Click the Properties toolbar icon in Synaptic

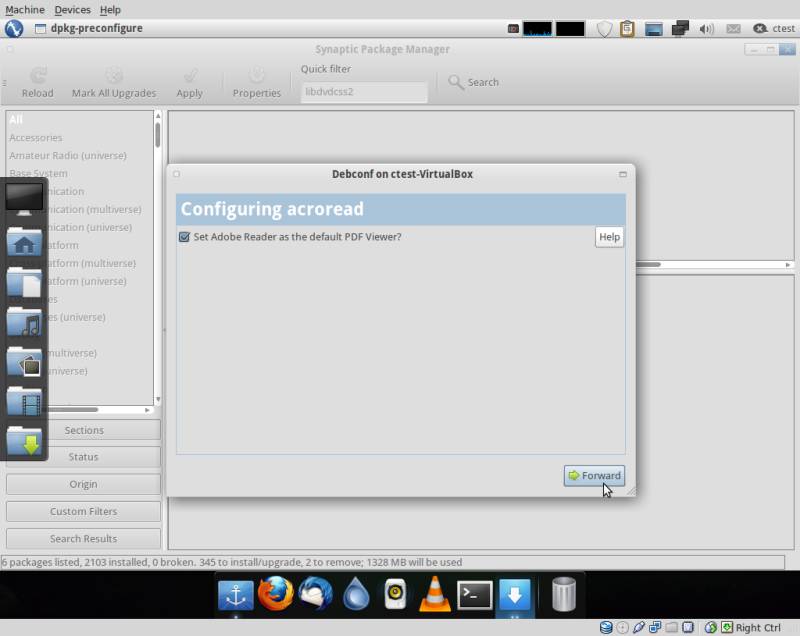click(257, 82)
